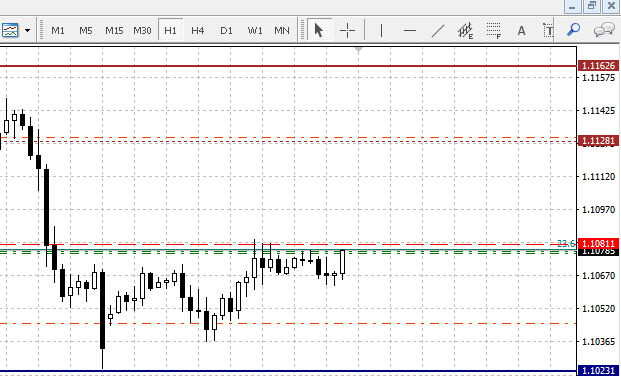621x376 pixels.
Task: Open the chat bubbles icon
Action: point(604,30)
